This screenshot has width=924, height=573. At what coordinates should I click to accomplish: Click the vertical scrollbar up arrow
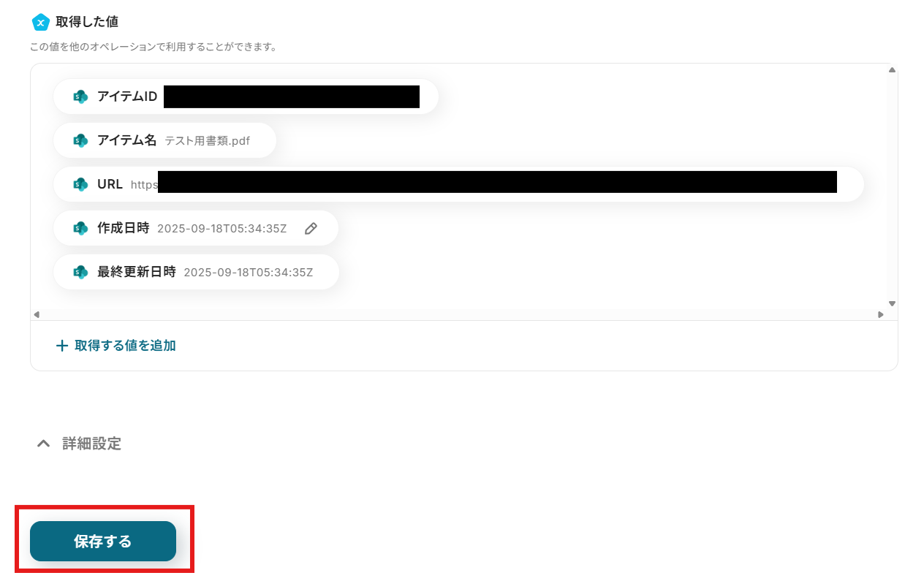892,70
